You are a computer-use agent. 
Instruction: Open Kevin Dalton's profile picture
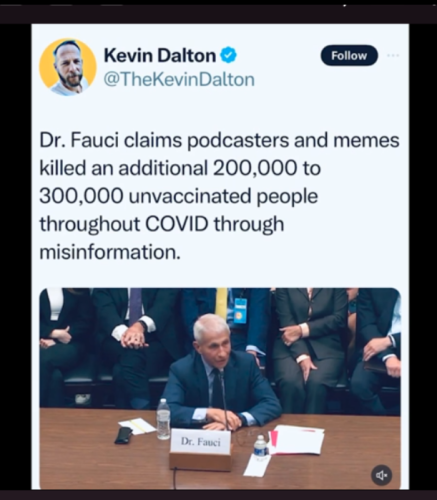coord(68,67)
